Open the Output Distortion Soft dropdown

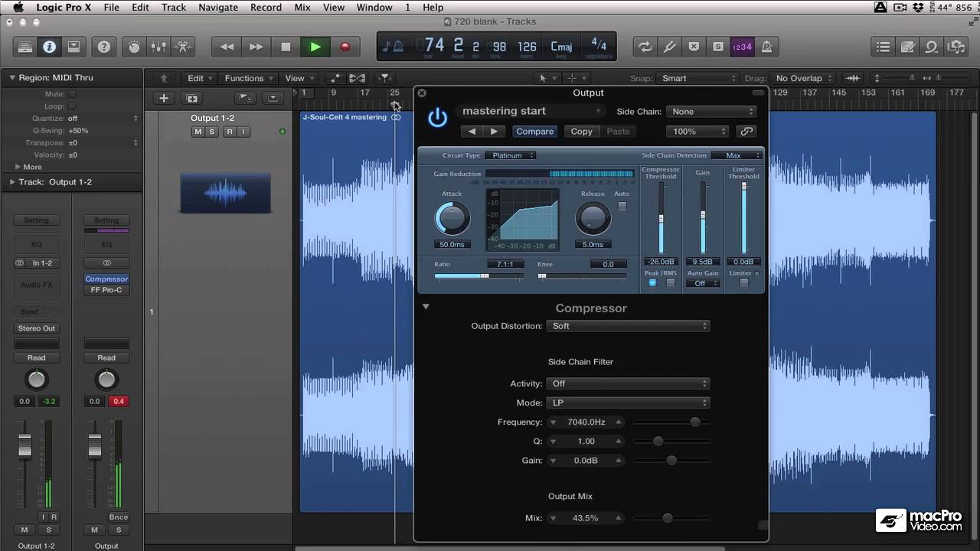tap(628, 326)
